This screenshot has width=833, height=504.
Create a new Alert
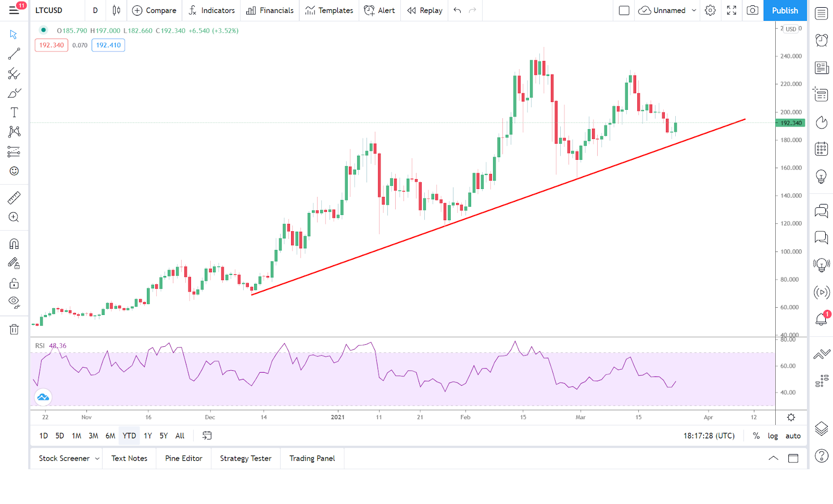click(x=380, y=10)
